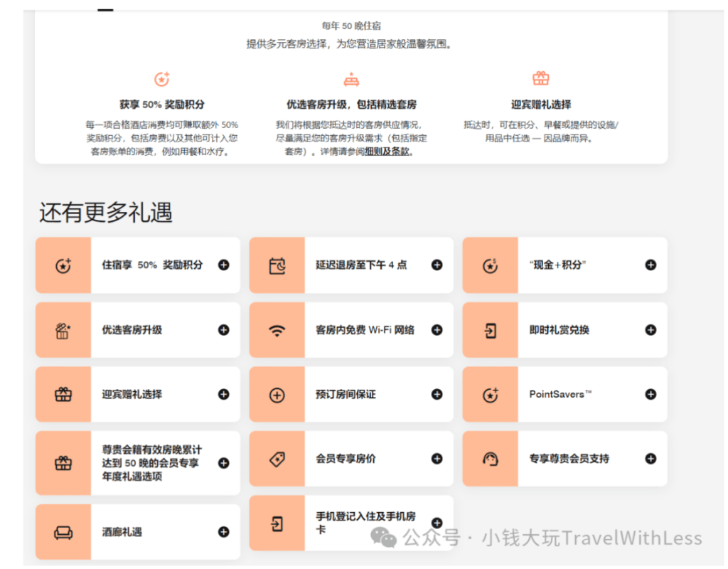The image size is (728, 569).
Task: Click the room upgrade icon beside 优选客房升级 tile
Action: [x=63, y=330]
